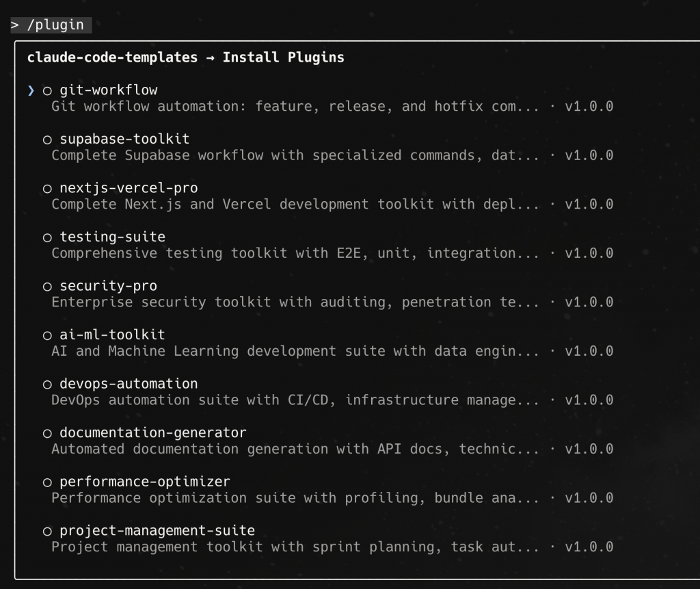Enable the nextjs-vercel-pro plugin circle
The width and height of the screenshot is (700, 589).
pos(47,188)
